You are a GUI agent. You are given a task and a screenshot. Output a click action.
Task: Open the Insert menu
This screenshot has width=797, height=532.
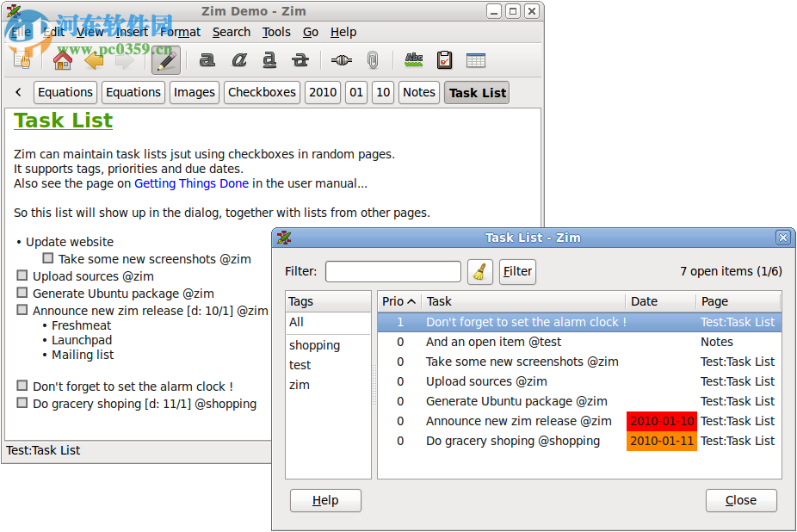point(133,32)
